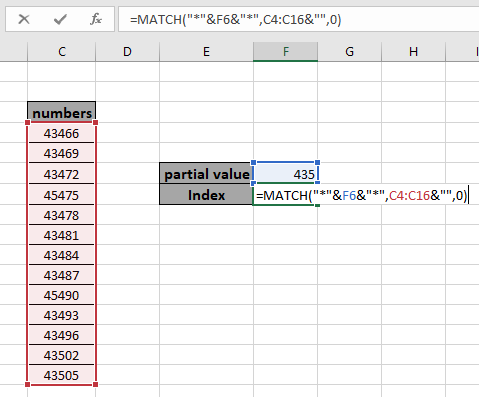This screenshot has height=397, width=479.
Task: Select column E header
Action: pos(206,52)
